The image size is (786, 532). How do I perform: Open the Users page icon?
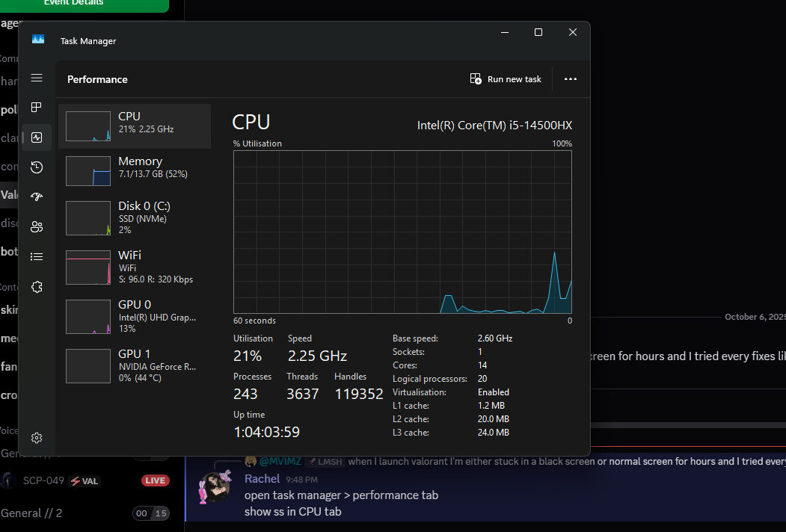tap(37, 227)
